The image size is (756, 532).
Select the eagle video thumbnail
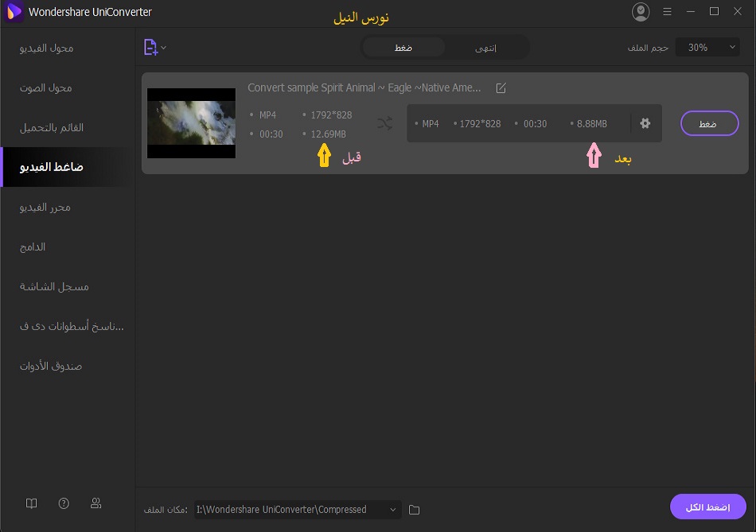coord(191,123)
